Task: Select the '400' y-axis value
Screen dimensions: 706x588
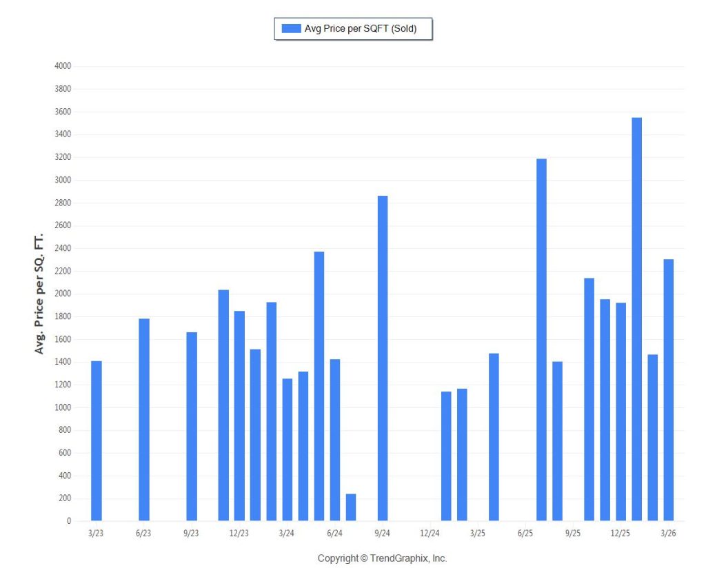Action: click(x=64, y=476)
